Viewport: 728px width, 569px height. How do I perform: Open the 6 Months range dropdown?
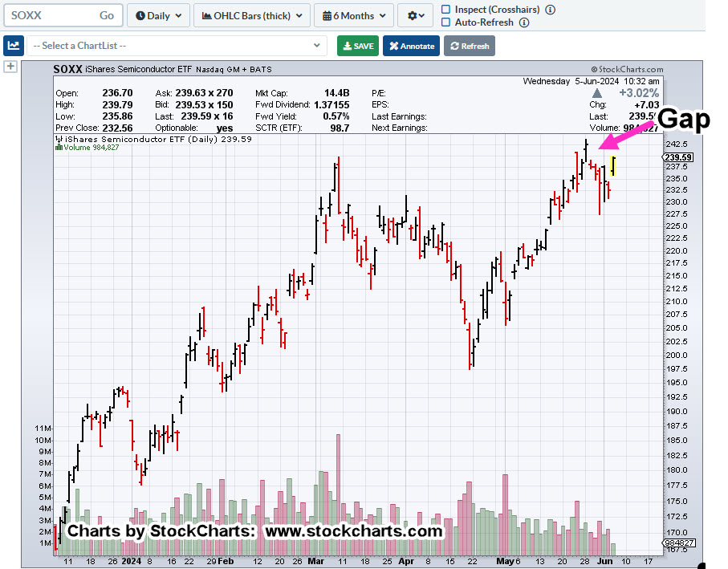tap(353, 15)
